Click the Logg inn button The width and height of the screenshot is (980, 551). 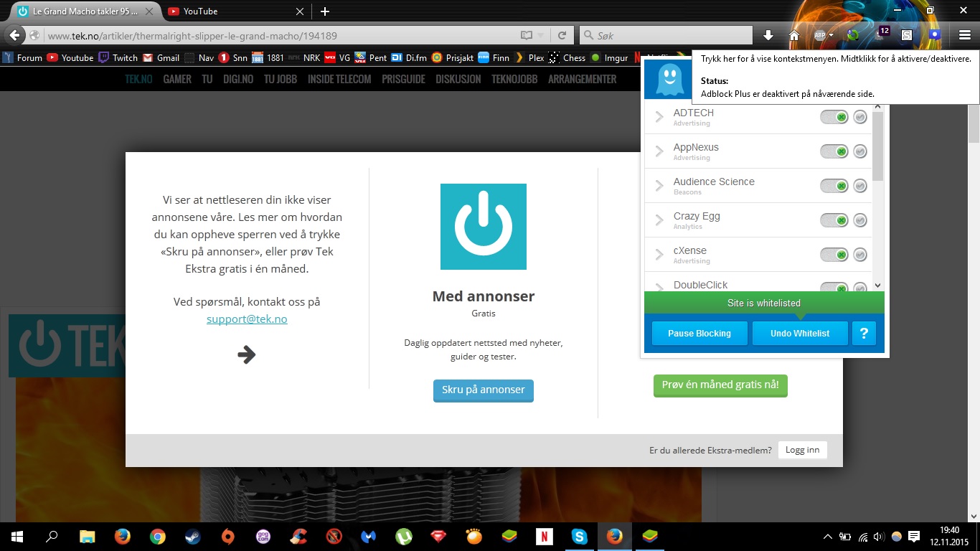[x=802, y=450]
